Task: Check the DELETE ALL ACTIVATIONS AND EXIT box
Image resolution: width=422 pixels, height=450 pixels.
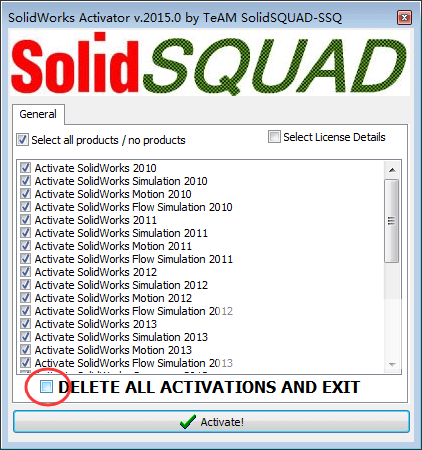Action: 46,387
